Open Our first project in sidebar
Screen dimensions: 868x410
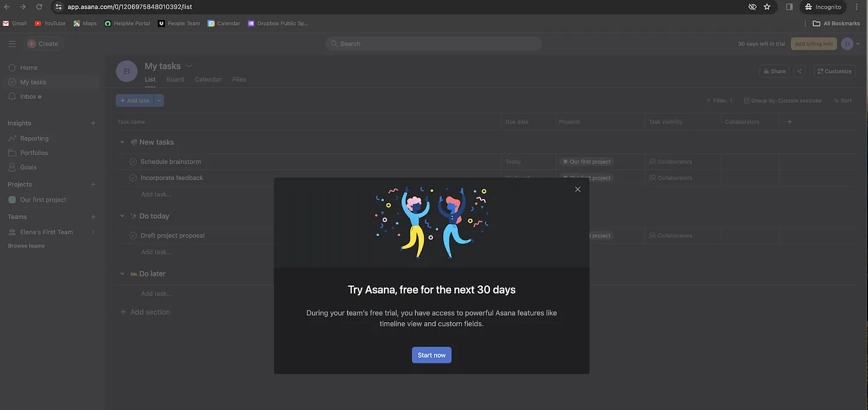(x=43, y=200)
